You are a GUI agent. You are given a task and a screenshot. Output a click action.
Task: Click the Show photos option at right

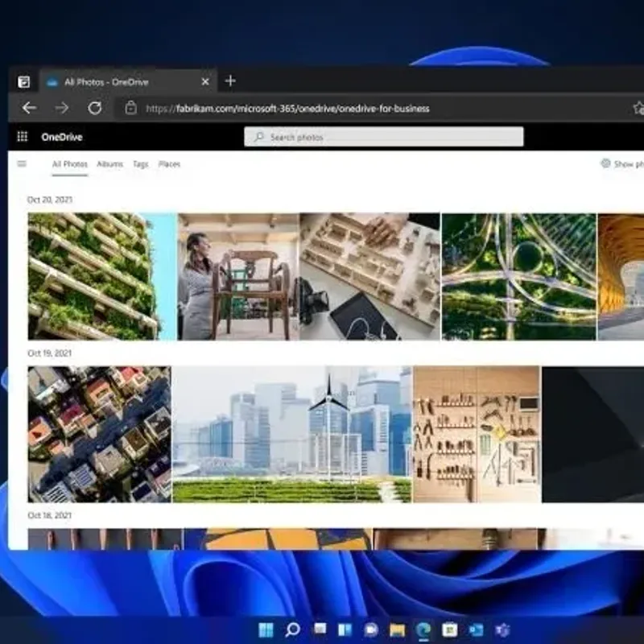622,164
